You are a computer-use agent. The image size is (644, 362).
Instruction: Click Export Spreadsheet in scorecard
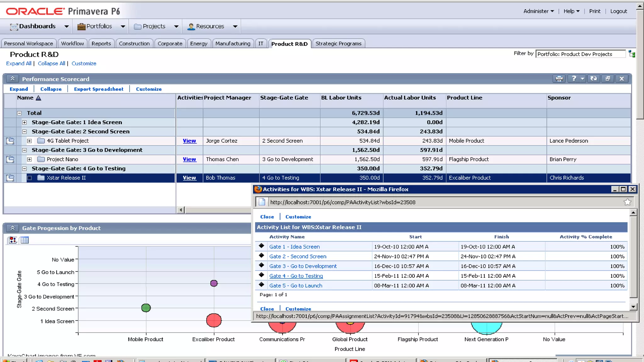tap(99, 89)
